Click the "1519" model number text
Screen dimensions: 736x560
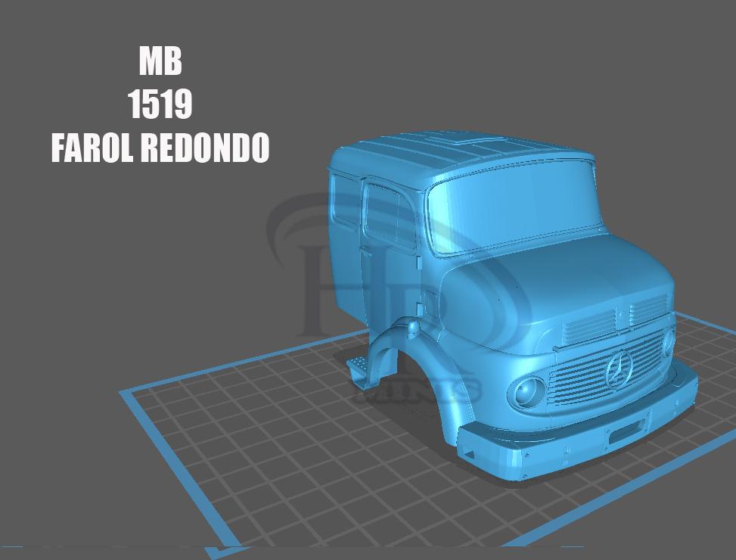[x=160, y=104]
